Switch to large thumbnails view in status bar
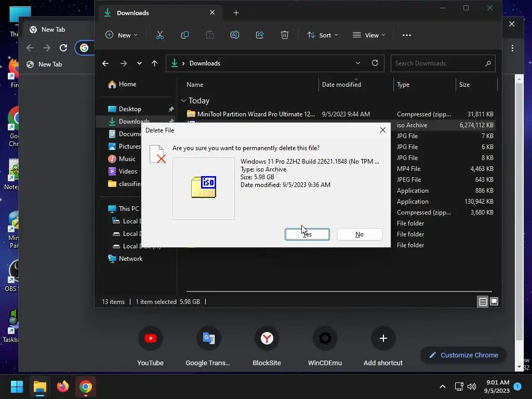The height and width of the screenshot is (399, 532). pyautogui.click(x=494, y=301)
